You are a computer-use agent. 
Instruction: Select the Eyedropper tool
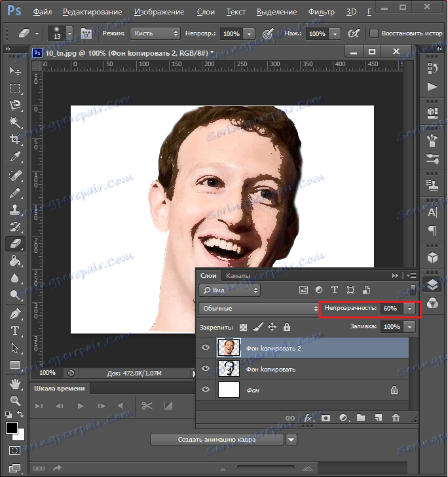[15, 157]
